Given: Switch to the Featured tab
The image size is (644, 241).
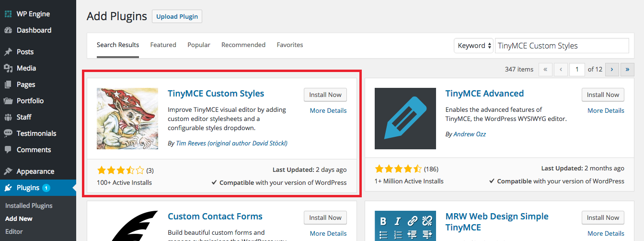Looking at the screenshot, I should tap(163, 45).
